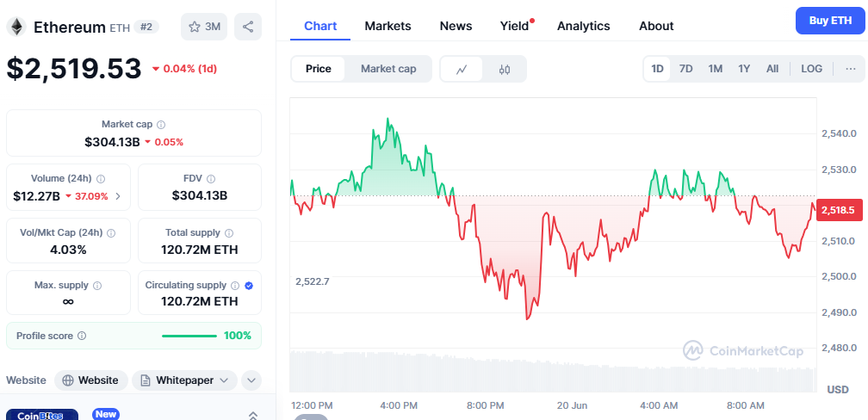Toggle LOG scale on chart
This screenshot has width=868, height=420.
point(811,69)
